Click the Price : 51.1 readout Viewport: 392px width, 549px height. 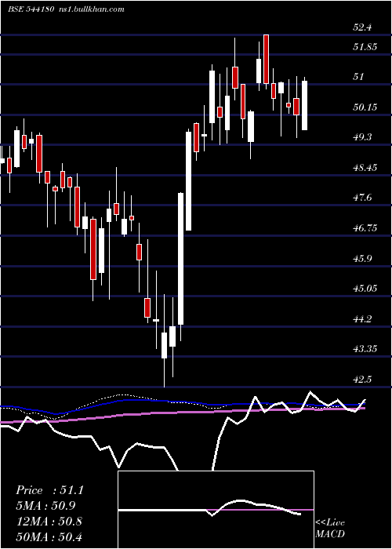coord(49,490)
